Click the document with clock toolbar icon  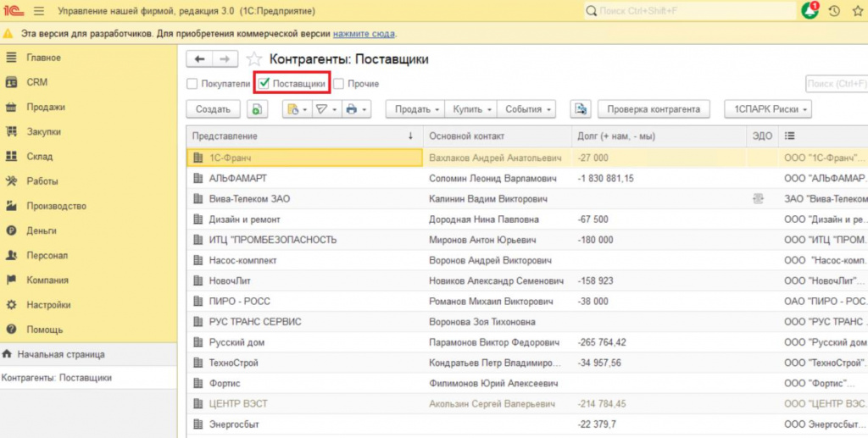292,109
